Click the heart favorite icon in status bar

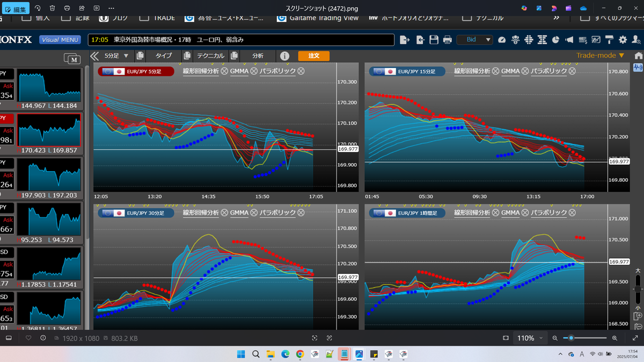(x=28, y=338)
